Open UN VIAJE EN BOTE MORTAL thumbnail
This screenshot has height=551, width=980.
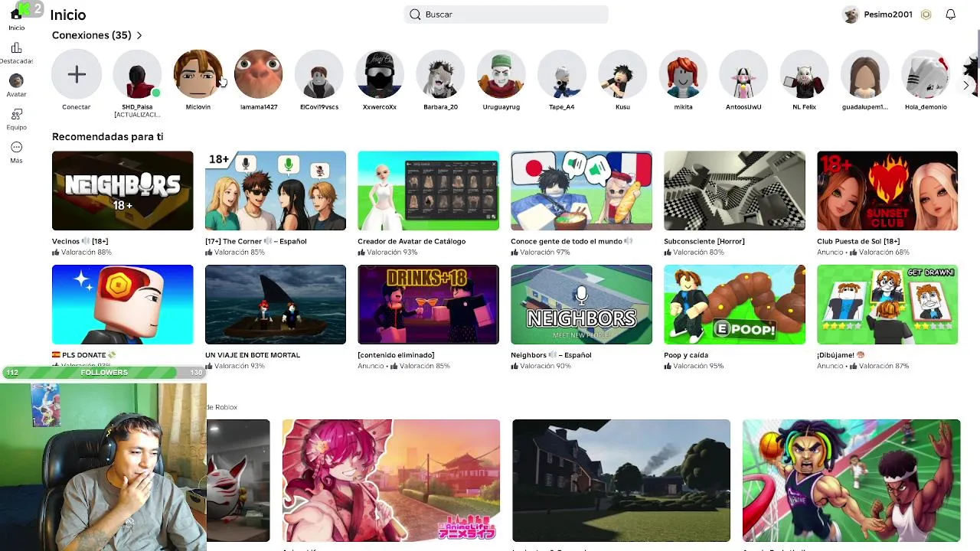tap(276, 305)
